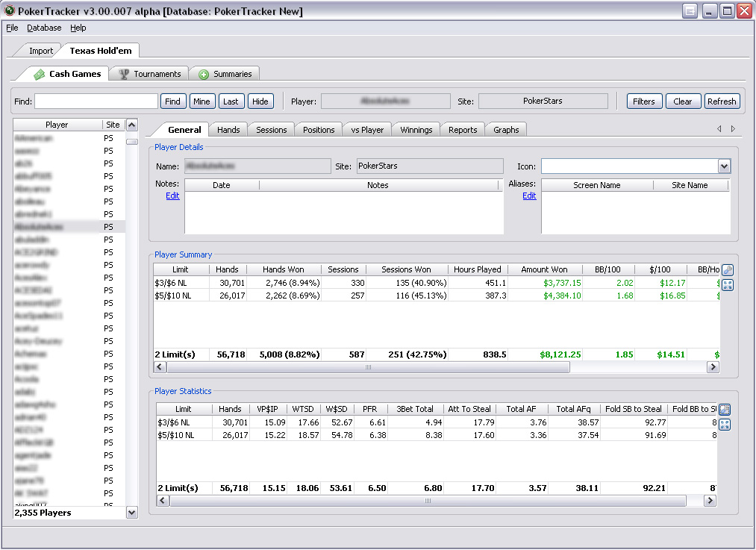The image size is (756, 550).
Task: Switch to the Positions tab
Action: [x=318, y=130]
